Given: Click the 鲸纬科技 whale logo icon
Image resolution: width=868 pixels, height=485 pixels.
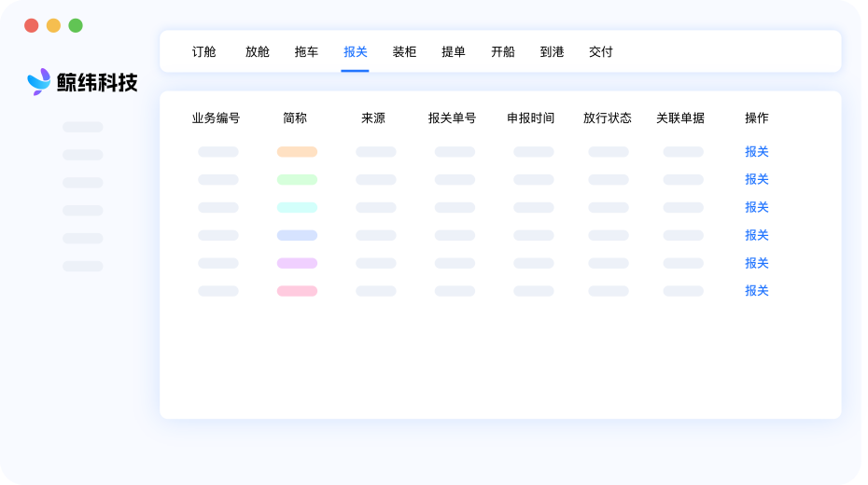Looking at the screenshot, I should (x=39, y=82).
